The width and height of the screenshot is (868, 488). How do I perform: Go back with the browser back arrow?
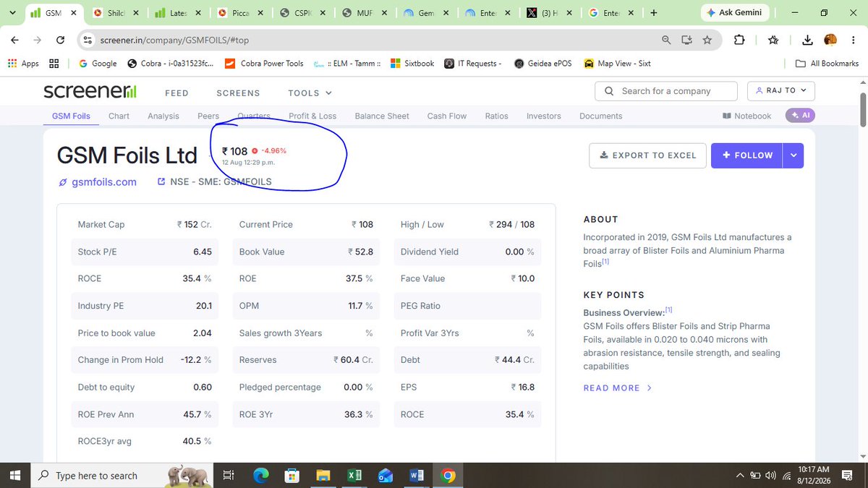point(16,40)
